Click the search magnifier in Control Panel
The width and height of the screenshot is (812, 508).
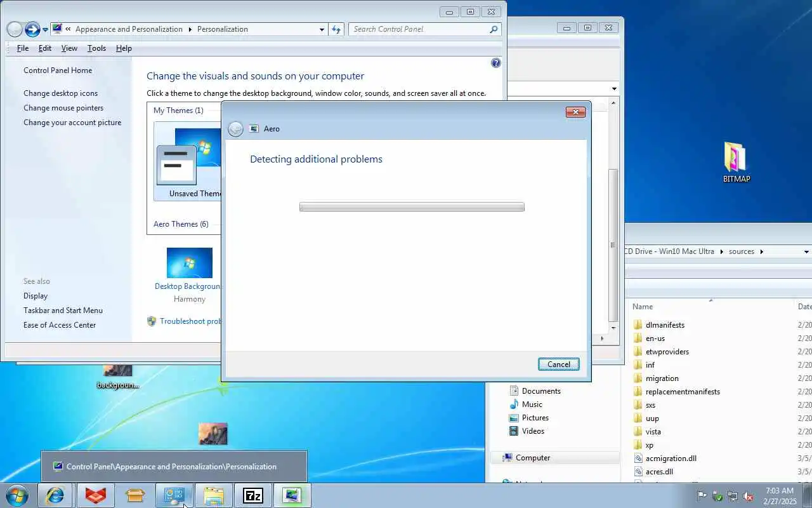pos(494,29)
